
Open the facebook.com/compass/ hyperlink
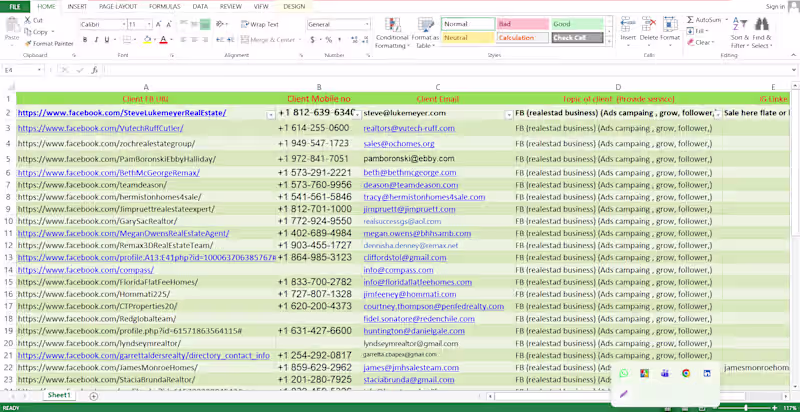point(86,270)
